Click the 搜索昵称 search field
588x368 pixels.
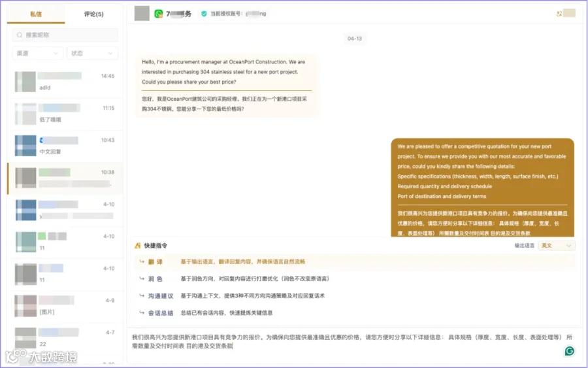coord(65,35)
